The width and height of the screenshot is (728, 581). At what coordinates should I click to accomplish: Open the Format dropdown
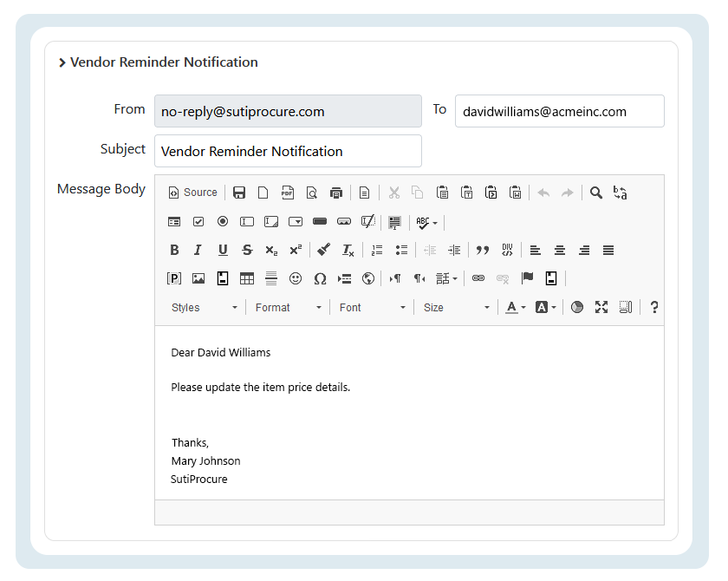(288, 307)
